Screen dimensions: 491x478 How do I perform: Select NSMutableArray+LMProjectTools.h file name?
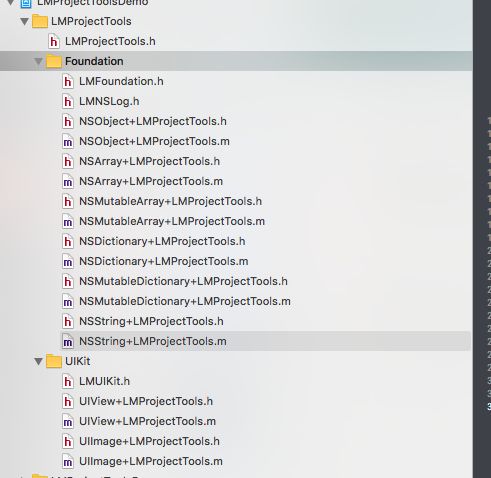coord(170,201)
